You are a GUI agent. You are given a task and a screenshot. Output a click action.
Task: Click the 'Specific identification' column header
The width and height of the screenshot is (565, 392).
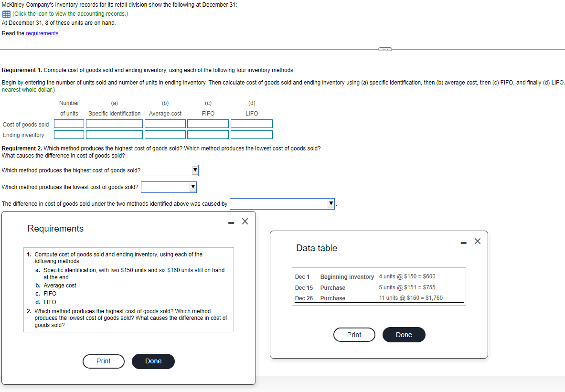pyautogui.click(x=114, y=114)
